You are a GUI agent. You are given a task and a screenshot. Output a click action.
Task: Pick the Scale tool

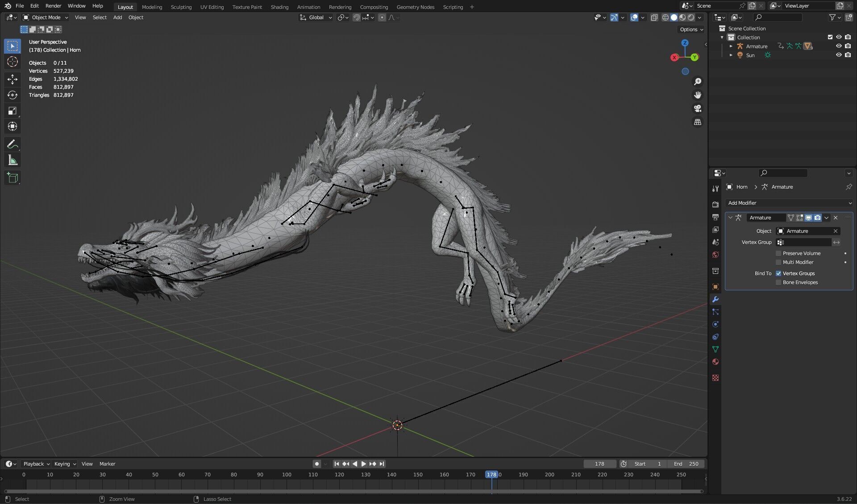12,111
